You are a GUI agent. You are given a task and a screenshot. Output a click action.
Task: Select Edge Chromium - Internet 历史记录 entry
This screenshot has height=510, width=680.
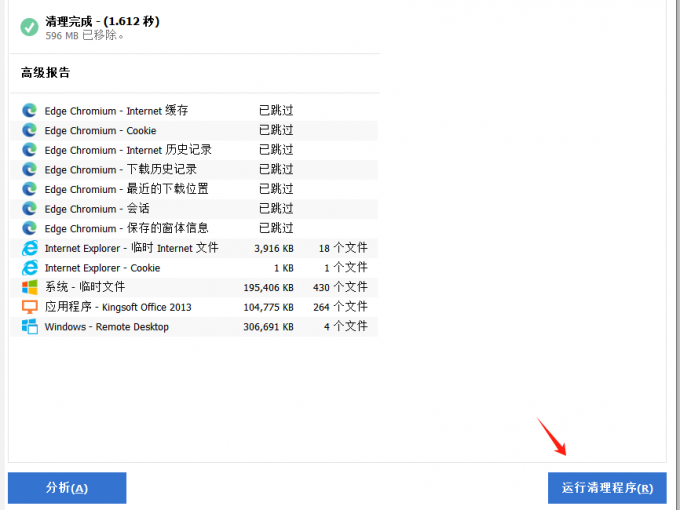194,150
